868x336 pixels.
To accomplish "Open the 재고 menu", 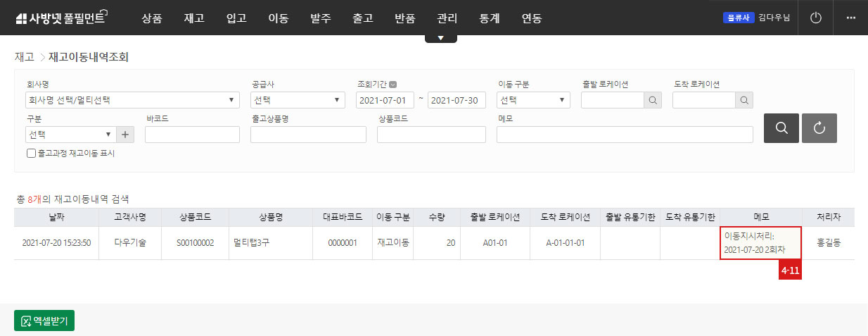I will point(194,18).
